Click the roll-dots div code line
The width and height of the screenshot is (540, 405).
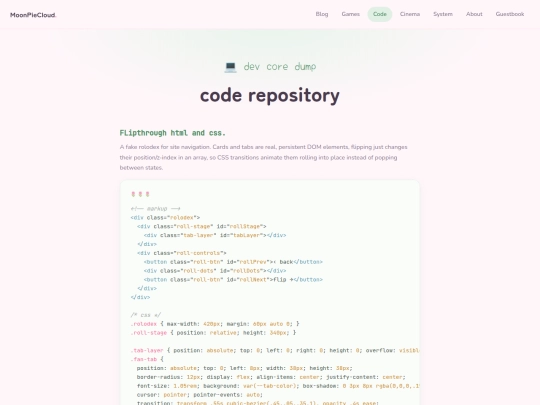coord(215,271)
